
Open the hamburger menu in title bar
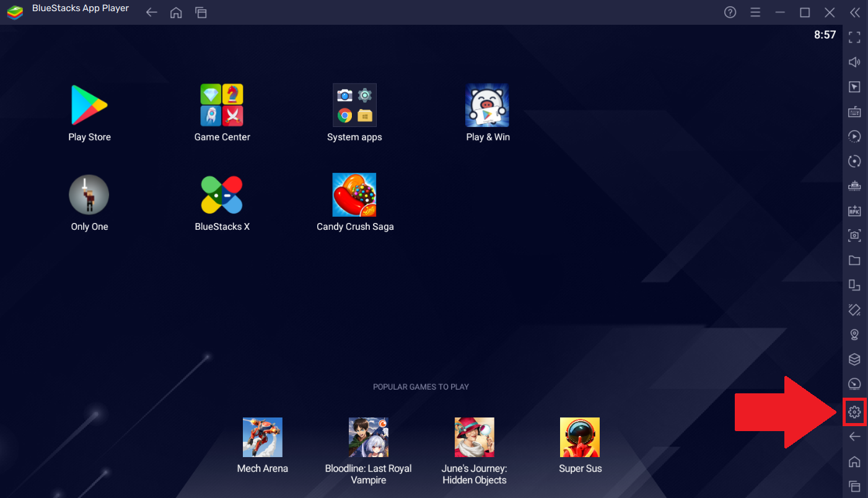pyautogui.click(x=755, y=12)
